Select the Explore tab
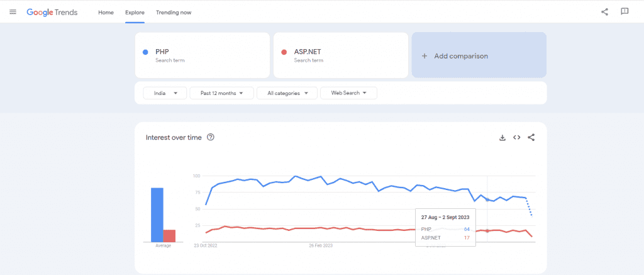Viewport: 644px width, 275px height. [x=135, y=13]
